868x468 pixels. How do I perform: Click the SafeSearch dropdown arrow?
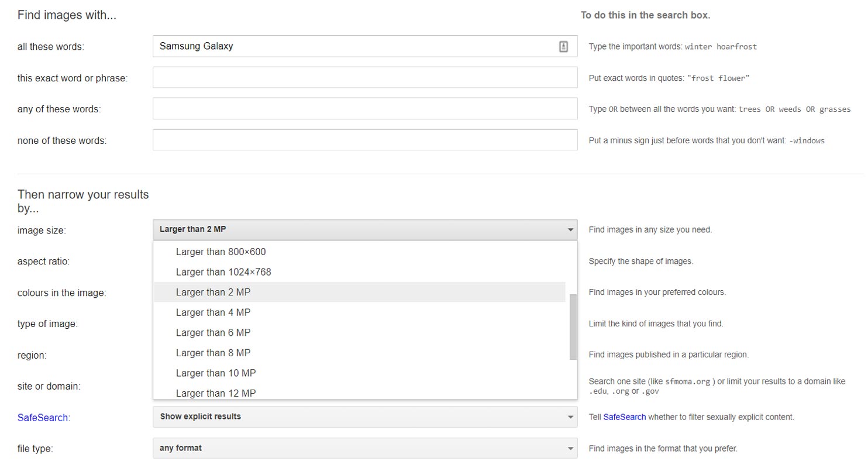click(570, 417)
